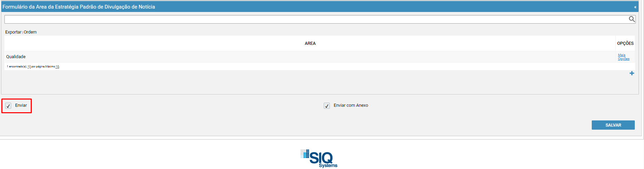Image resolution: width=644 pixels, height=169 pixels.
Task: Open Mais Opções link for Qualidade
Action: coord(624,57)
